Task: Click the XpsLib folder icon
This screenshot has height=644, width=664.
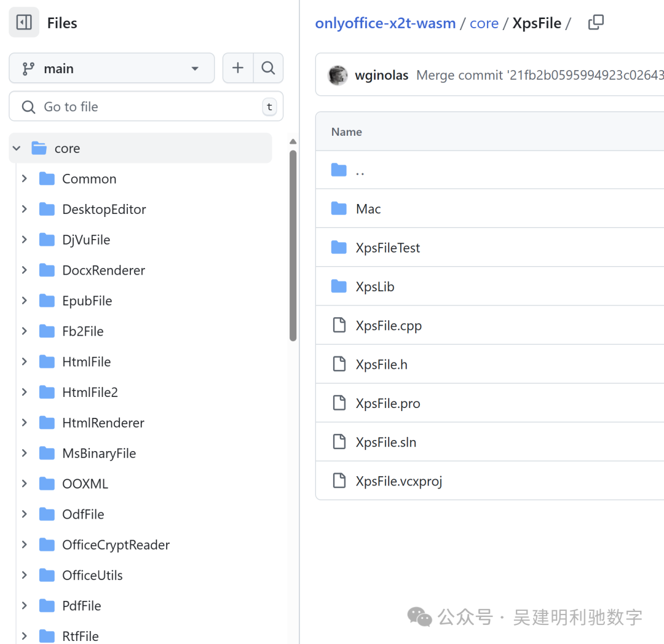Action: click(x=339, y=286)
